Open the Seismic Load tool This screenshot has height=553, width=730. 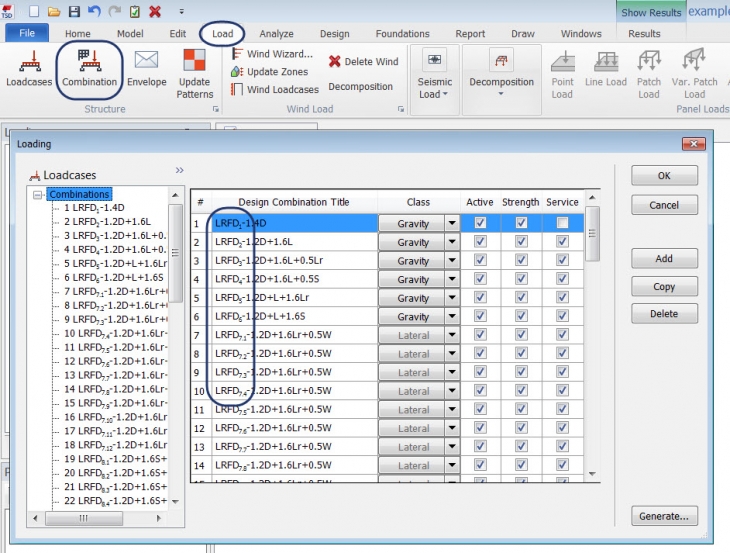click(x=435, y=72)
